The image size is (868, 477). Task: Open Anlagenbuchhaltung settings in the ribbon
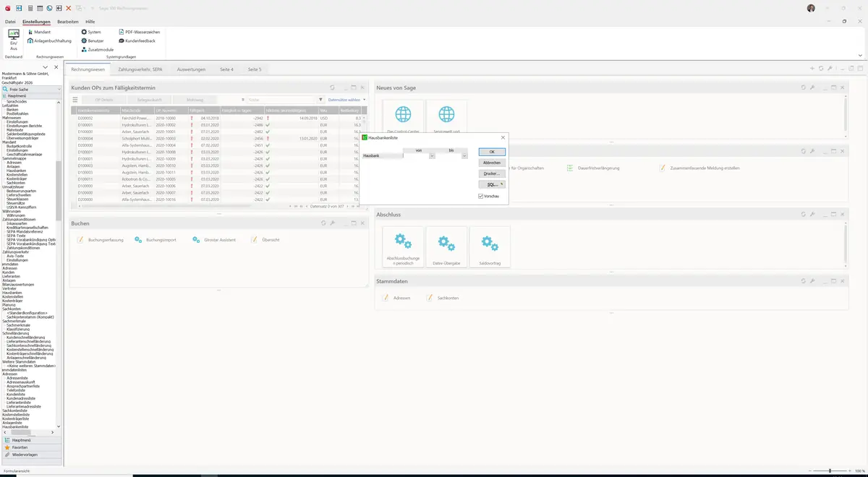(50, 41)
